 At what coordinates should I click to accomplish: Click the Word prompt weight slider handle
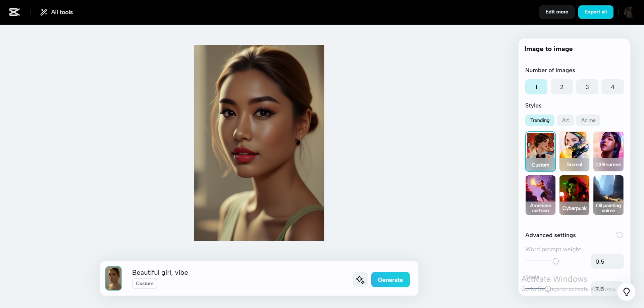556,261
